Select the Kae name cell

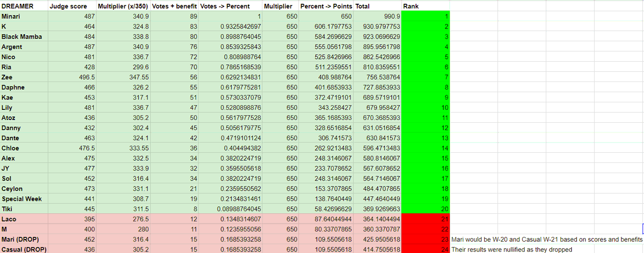coord(24,98)
